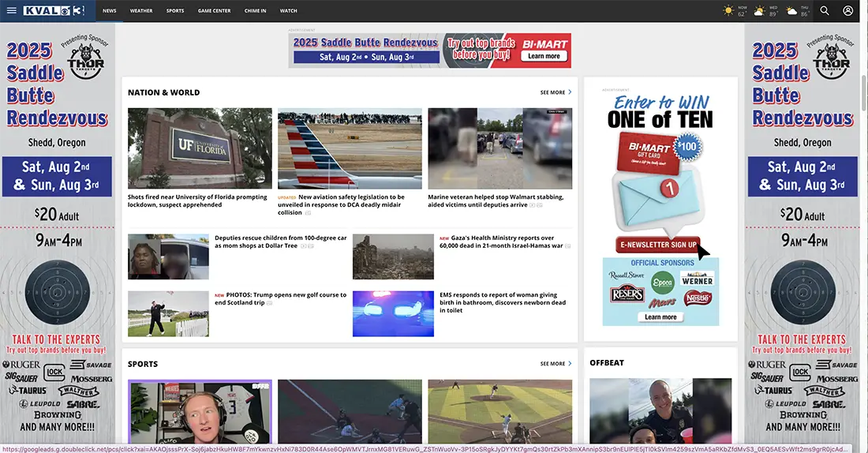Image resolution: width=868 pixels, height=453 pixels.
Task: Click right sidebar Saddle Butte Rendezvous ad
Action: [803, 233]
